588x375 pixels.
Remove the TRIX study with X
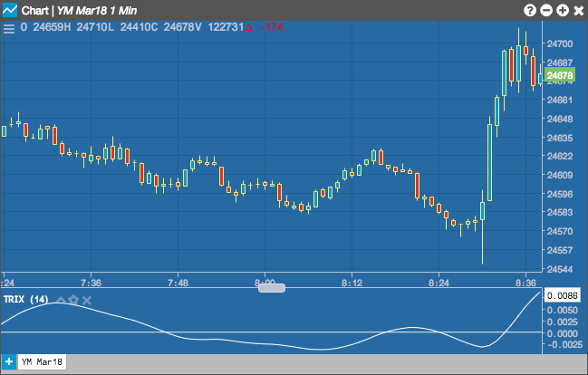(87, 301)
